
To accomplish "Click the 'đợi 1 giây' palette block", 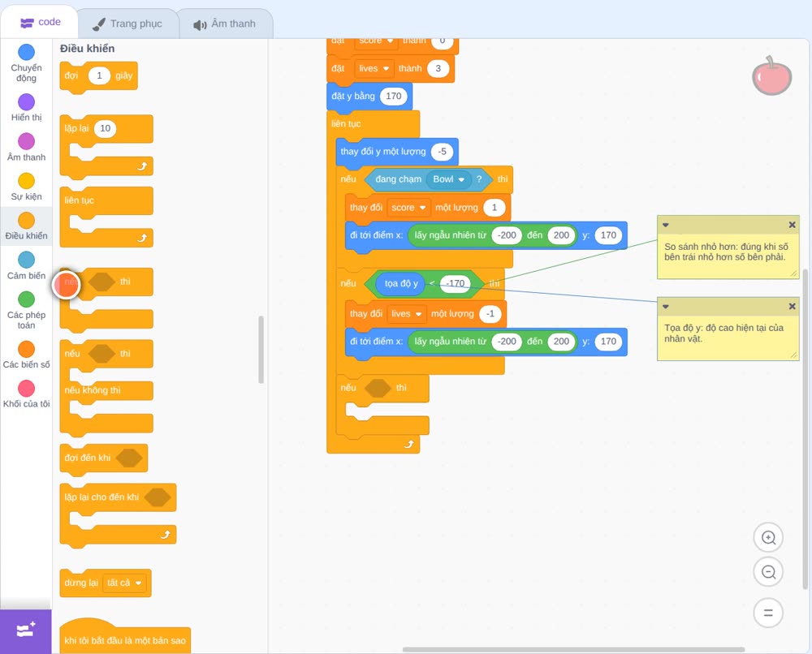I will pyautogui.click(x=98, y=77).
